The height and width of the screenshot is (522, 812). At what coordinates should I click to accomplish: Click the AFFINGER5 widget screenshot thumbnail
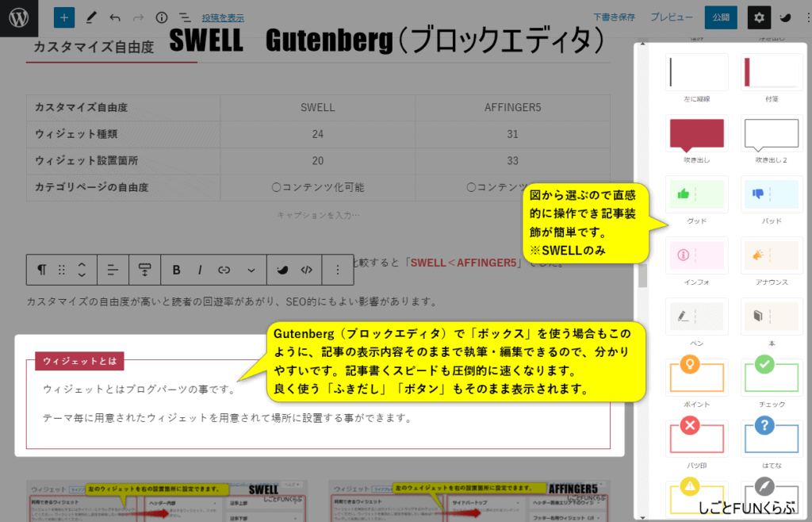coord(469,501)
